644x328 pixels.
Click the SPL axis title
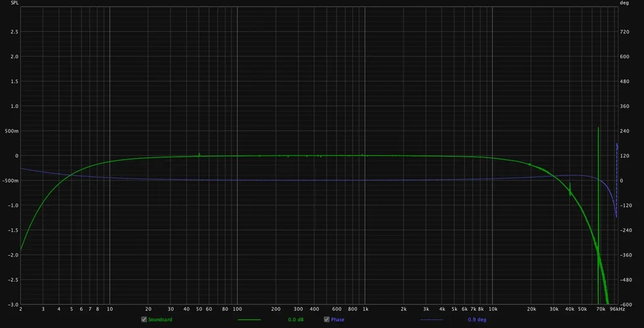click(15, 3)
